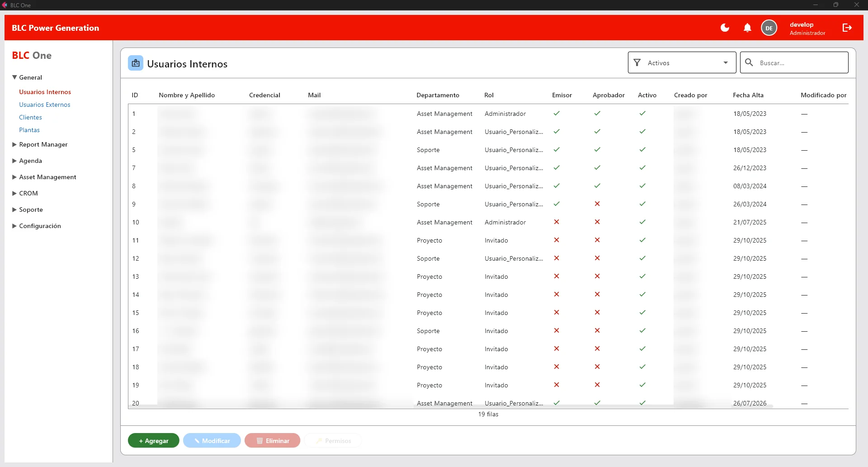Sort by the Nombre y Apellido header
Image resolution: width=868 pixels, height=467 pixels.
[x=187, y=95]
